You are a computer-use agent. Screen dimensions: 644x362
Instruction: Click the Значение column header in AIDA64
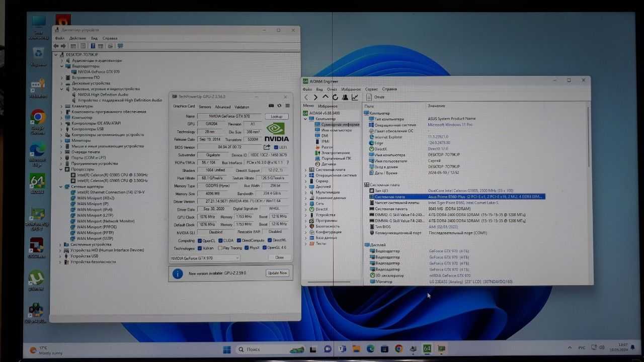[x=436, y=106]
